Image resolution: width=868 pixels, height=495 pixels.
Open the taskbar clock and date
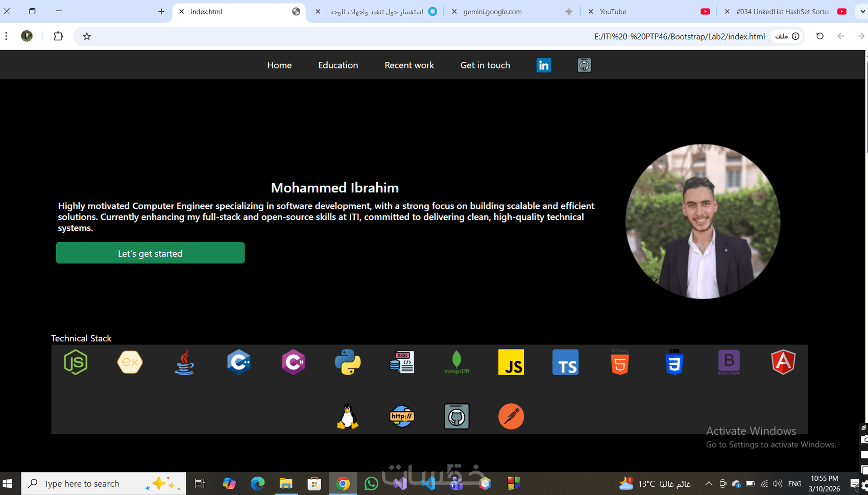[824, 484]
